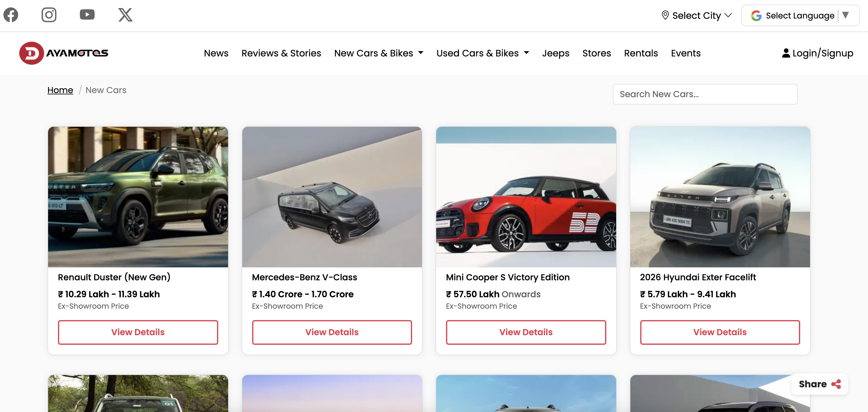The width and height of the screenshot is (868, 412).
Task: Click the Mercedes-Benz V-Class title
Action: coord(304,277)
